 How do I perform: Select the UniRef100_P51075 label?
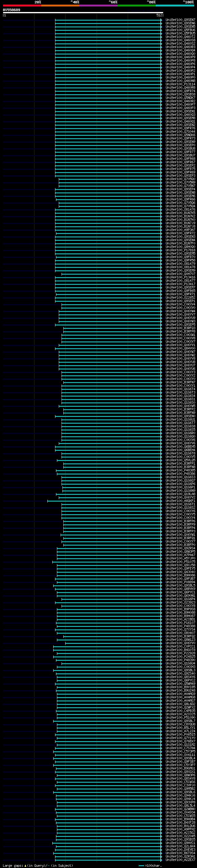[180, 562]
